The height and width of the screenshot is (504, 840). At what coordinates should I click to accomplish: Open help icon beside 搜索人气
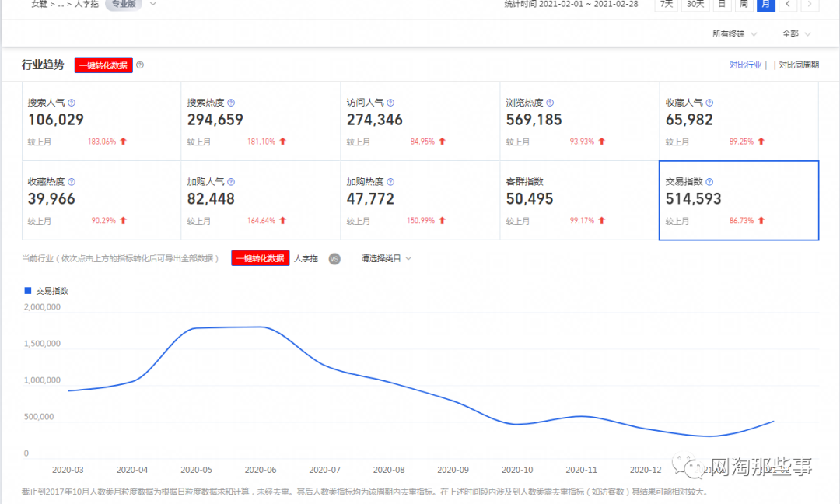click(x=72, y=103)
